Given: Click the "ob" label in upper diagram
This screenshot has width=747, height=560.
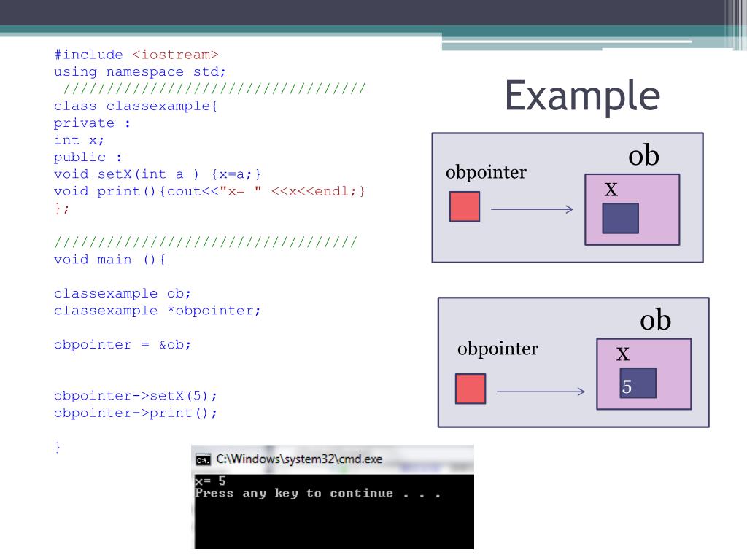Looking at the screenshot, I should (643, 155).
